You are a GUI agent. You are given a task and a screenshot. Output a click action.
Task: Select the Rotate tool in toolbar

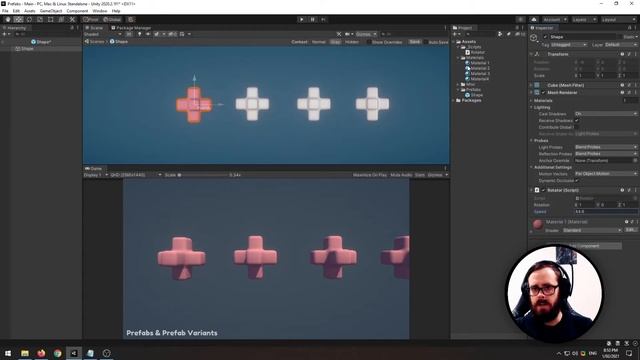(29, 20)
